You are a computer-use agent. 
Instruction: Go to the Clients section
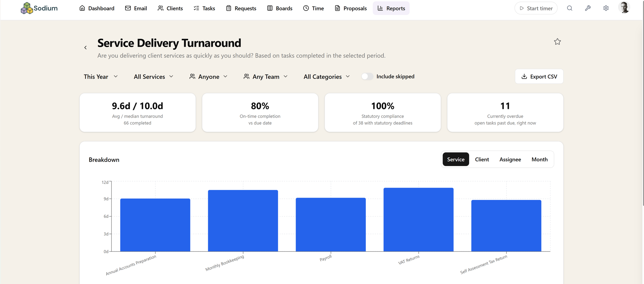[x=170, y=8]
